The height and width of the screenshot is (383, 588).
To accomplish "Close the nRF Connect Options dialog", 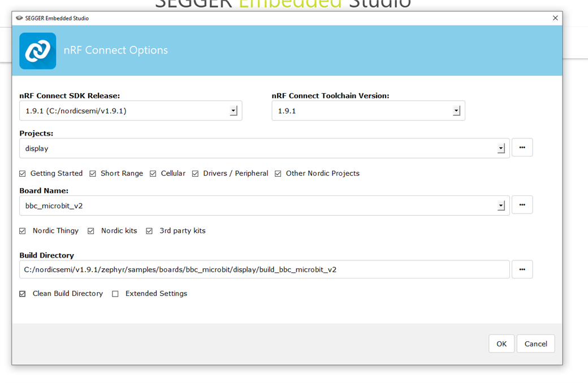I will click(555, 18).
